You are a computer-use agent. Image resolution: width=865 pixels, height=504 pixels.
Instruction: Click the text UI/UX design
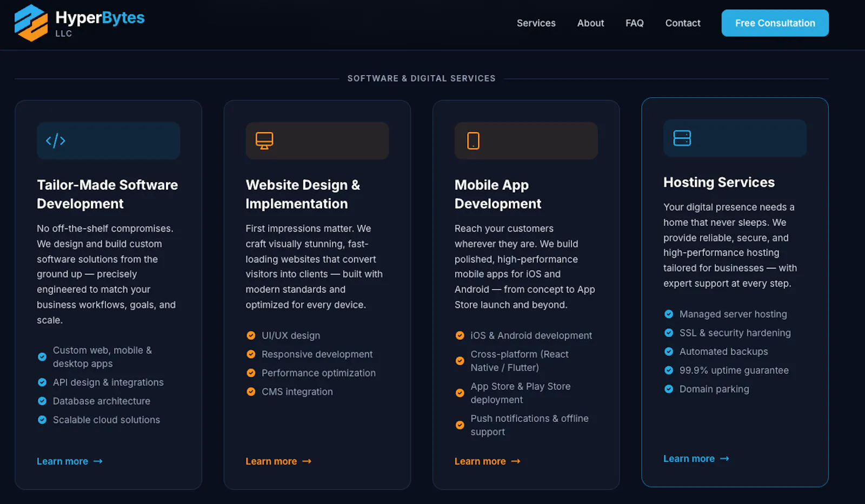[x=291, y=335]
